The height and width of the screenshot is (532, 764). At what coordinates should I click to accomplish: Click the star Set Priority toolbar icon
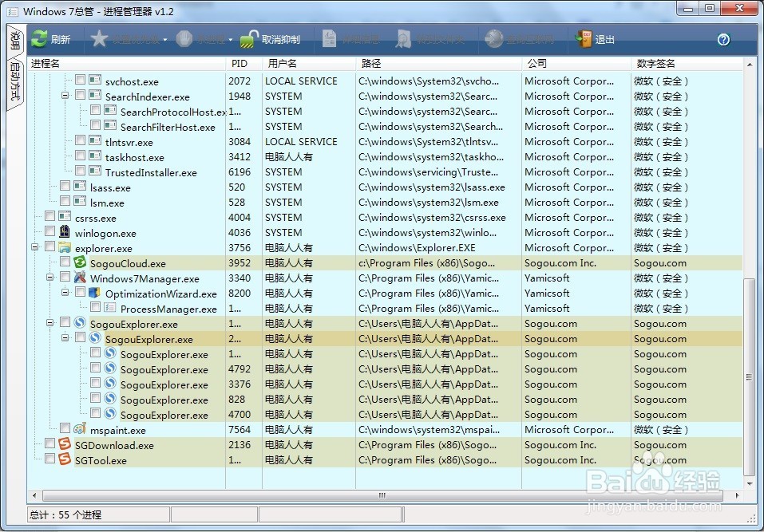coord(99,39)
